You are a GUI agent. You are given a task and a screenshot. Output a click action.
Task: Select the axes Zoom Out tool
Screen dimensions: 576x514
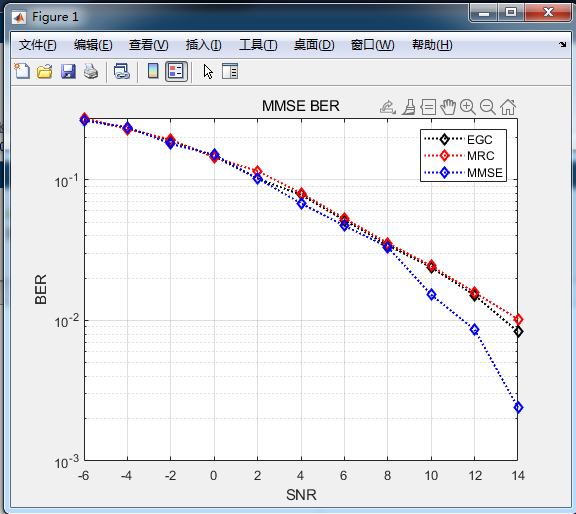[x=488, y=107]
